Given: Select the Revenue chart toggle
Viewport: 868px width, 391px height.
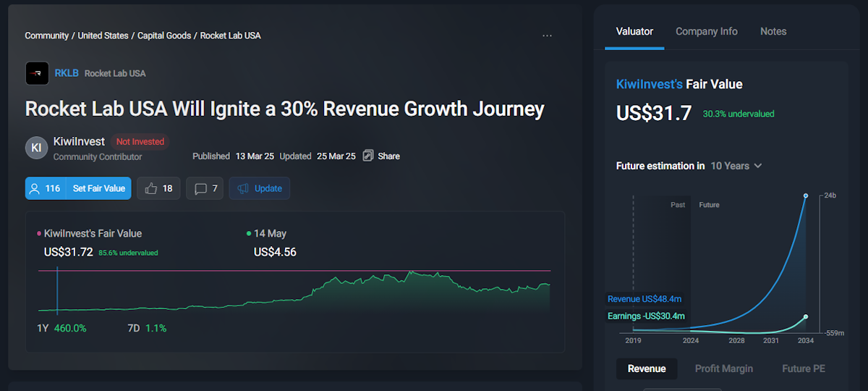Looking at the screenshot, I should point(647,369).
